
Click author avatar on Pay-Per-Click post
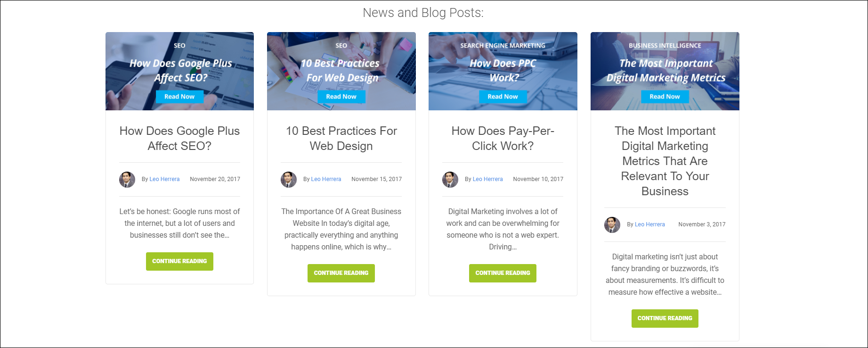(x=450, y=179)
